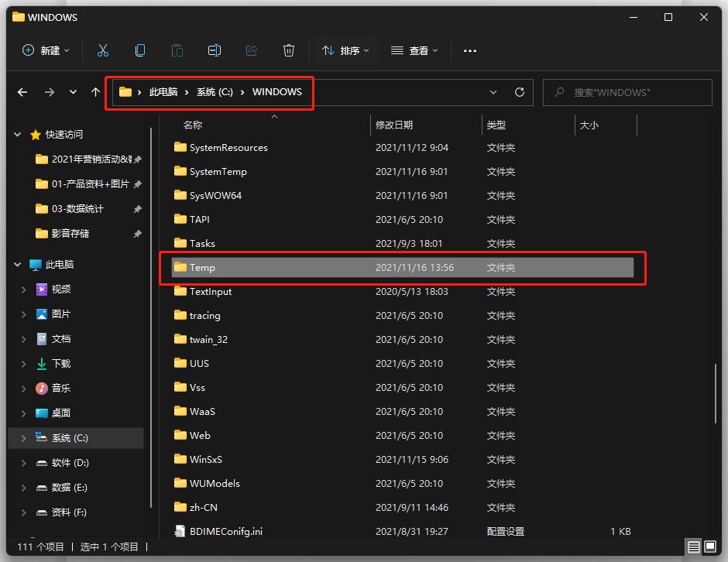
Task: Open the 排序 (Sort) menu
Action: point(345,50)
